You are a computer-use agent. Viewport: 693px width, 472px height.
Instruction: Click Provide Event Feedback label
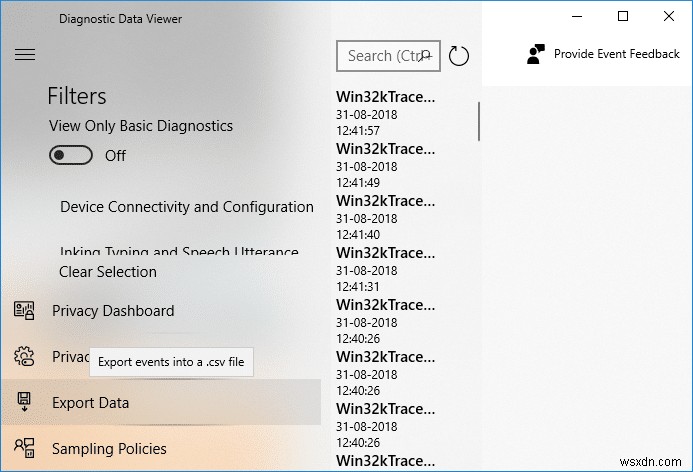617,54
